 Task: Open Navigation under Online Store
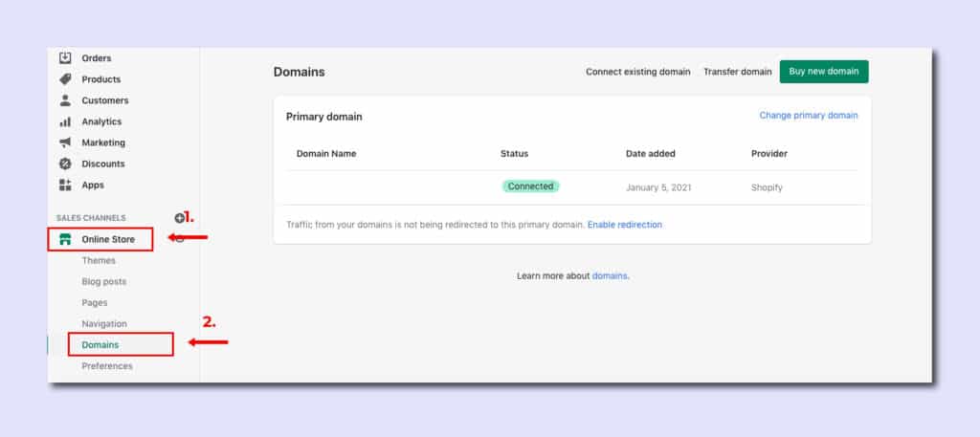(104, 324)
